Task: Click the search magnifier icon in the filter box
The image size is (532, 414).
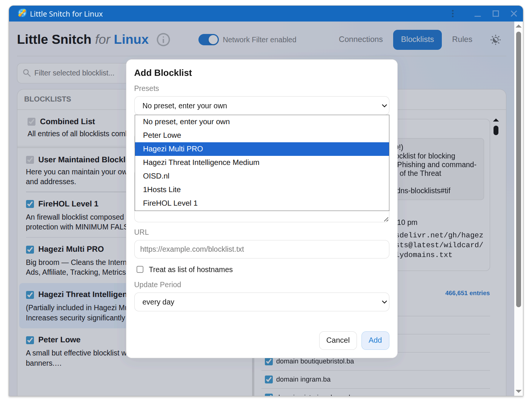Action: 27,73
